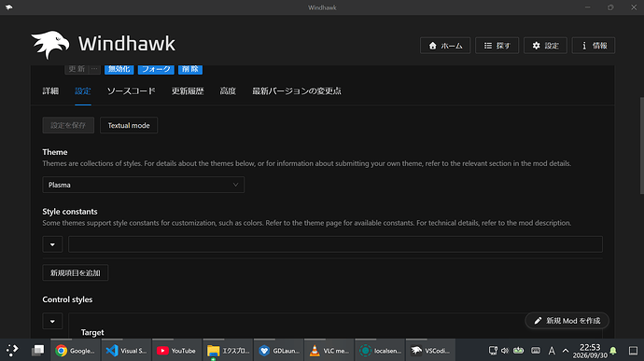Image resolution: width=644 pixels, height=361 pixels.
Task: Switch to Visual Studio Code taskbar item
Action: [126, 351]
